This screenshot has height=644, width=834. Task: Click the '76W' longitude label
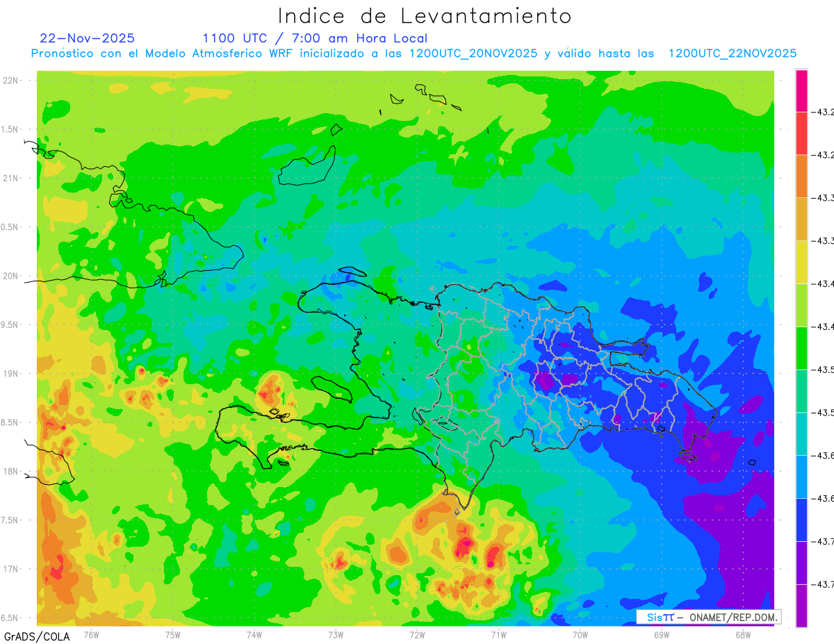91,635
